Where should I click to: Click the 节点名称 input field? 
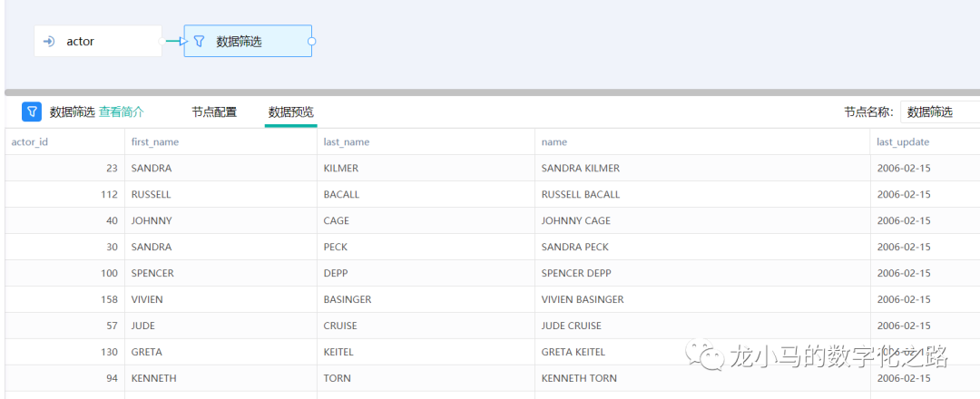pos(939,112)
